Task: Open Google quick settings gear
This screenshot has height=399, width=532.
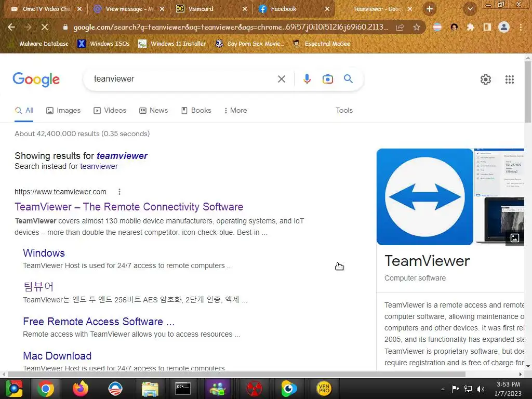Action: click(486, 79)
